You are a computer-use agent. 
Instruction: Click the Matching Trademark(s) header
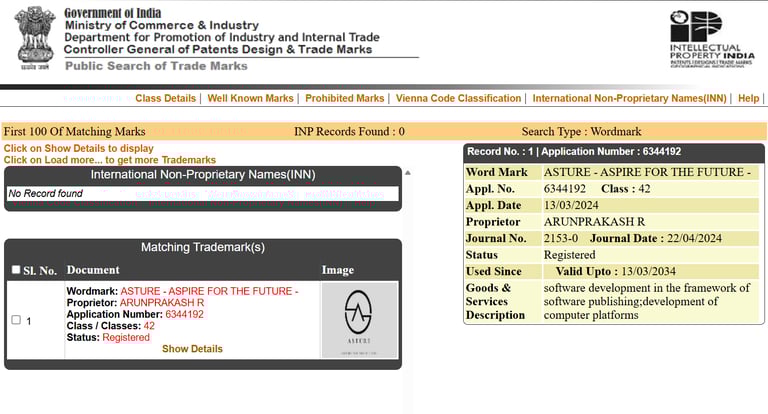203,247
